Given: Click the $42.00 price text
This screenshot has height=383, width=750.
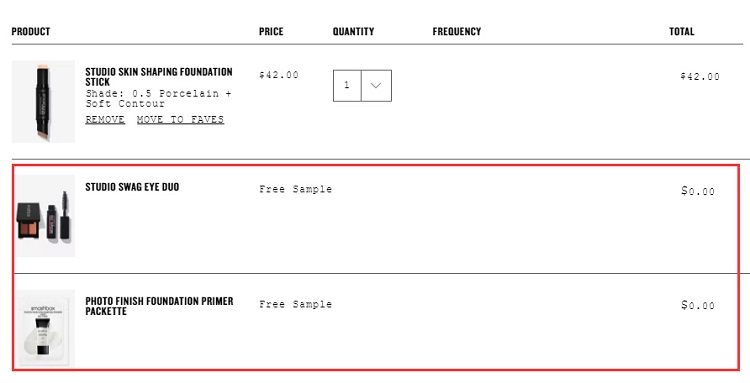Looking at the screenshot, I should (x=279, y=75).
